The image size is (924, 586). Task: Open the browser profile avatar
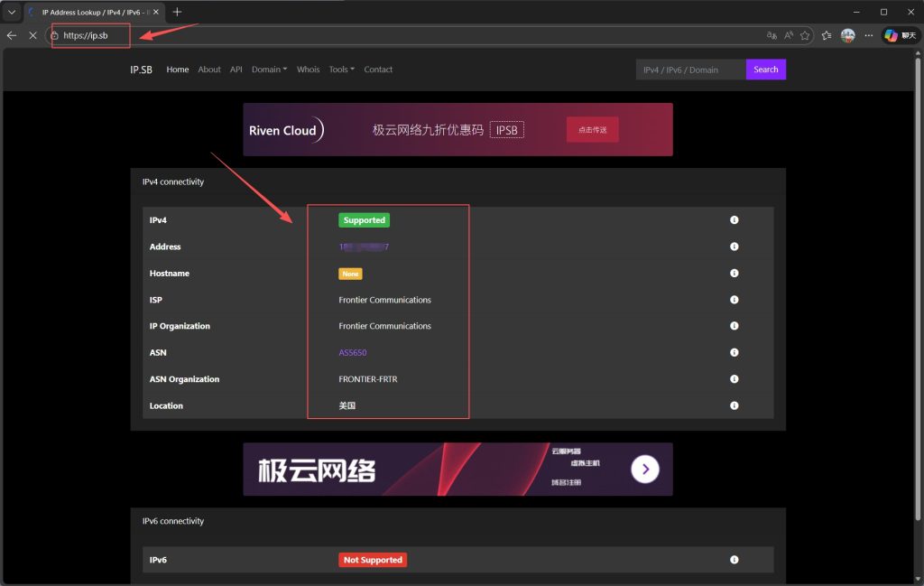coord(848,35)
